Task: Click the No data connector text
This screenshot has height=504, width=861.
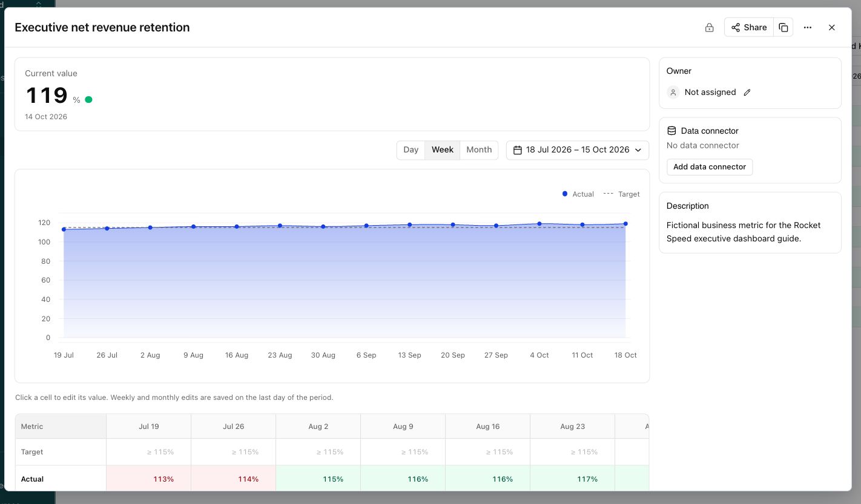Action: pyautogui.click(x=703, y=145)
